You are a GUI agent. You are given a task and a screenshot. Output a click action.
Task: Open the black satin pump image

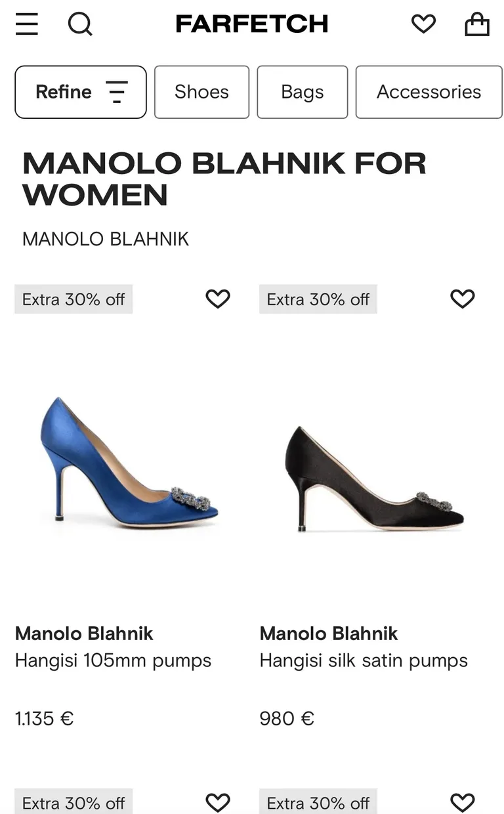[374, 479]
